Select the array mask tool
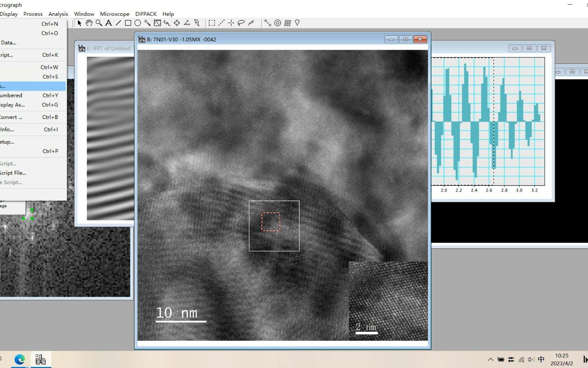Screen dimensions: 588x368 point(288,23)
